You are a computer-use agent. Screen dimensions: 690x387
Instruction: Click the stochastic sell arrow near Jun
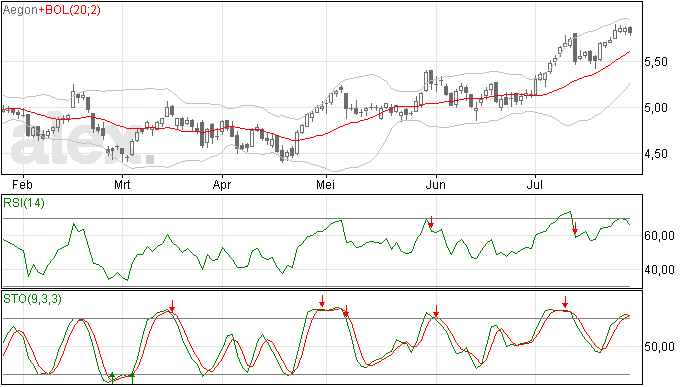[436, 311]
